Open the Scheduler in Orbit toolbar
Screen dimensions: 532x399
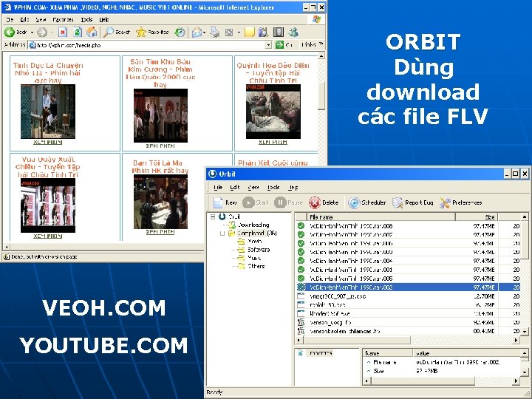[x=367, y=202]
